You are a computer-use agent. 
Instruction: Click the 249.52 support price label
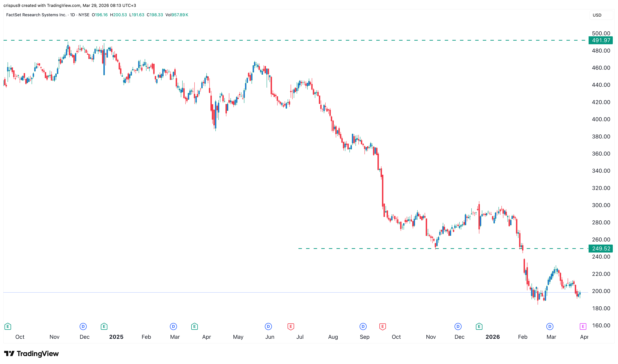[x=600, y=249]
